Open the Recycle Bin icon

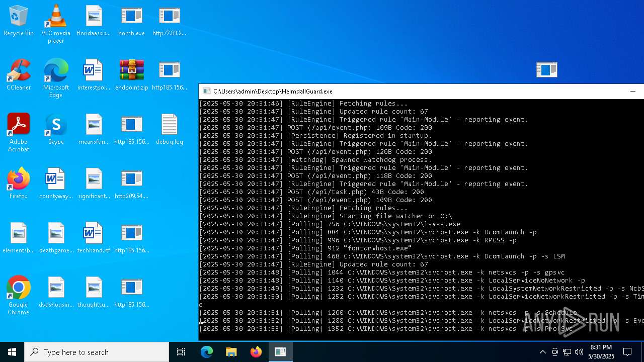click(x=19, y=21)
